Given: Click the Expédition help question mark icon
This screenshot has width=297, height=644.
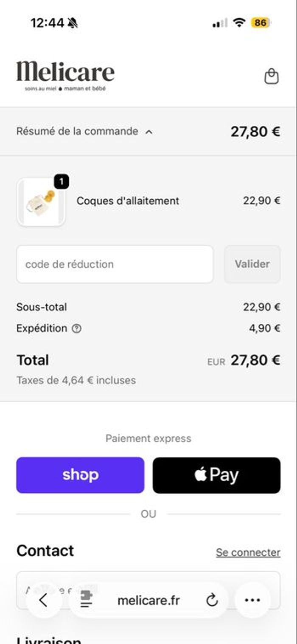Looking at the screenshot, I should pos(77,328).
